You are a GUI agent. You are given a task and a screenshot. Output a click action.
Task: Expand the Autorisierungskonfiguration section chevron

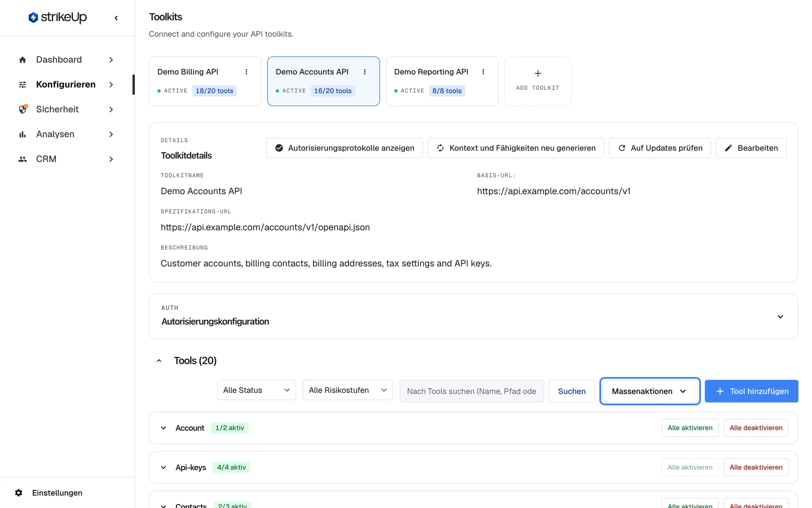pyautogui.click(x=780, y=317)
